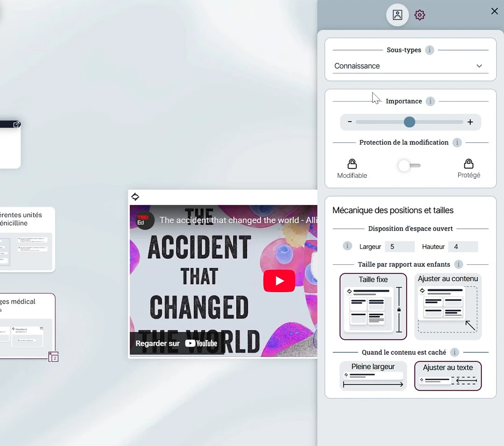The height and width of the screenshot is (446, 504).
Task: Click info icon for Protection de la modification
Action: [x=457, y=143]
